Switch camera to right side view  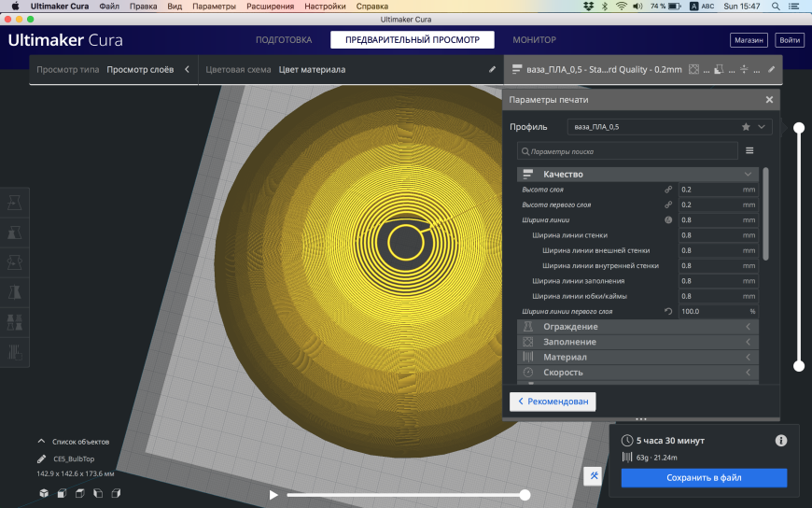tap(116, 493)
